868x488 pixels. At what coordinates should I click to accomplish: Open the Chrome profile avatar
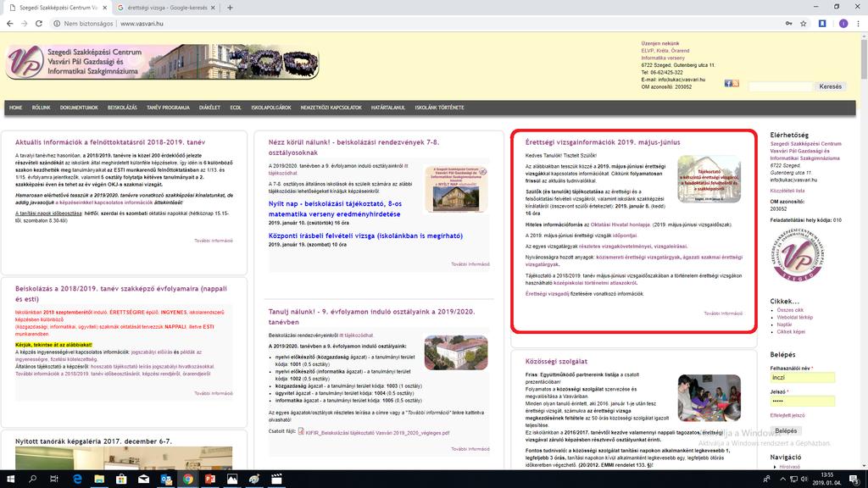(843, 24)
